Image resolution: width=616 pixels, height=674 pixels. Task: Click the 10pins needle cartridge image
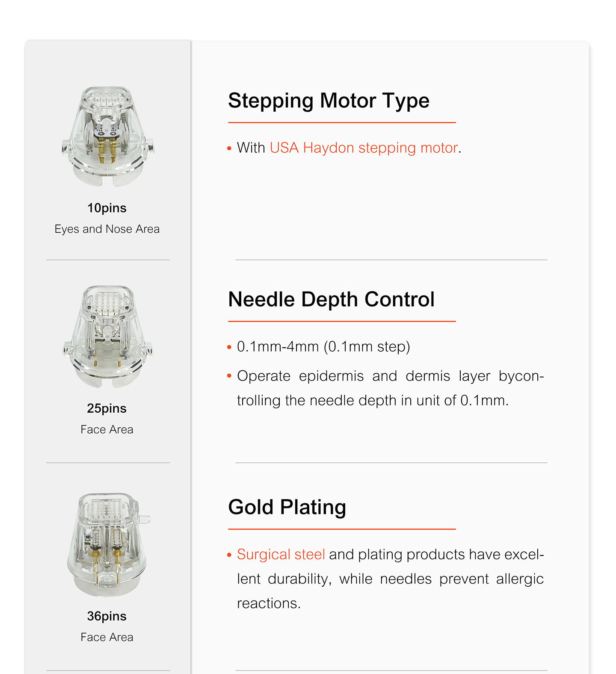[x=108, y=136]
